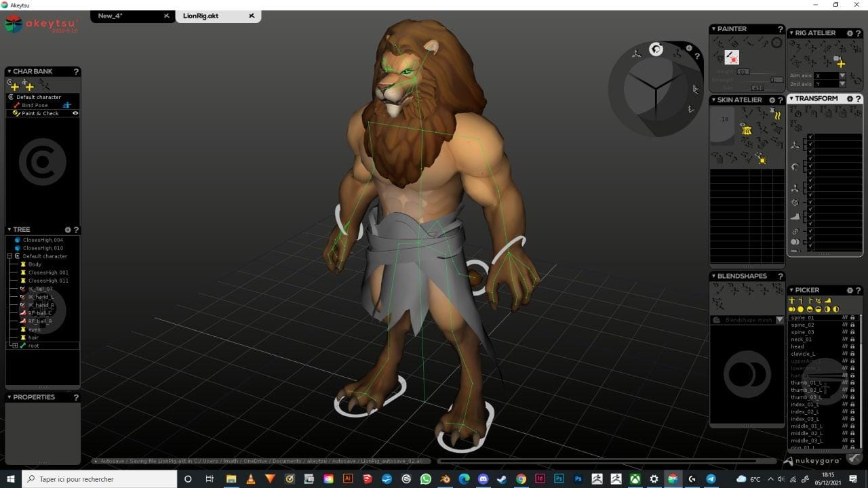Open Blendshape mesh dropdown
868x488 pixels.
[779, 320]
